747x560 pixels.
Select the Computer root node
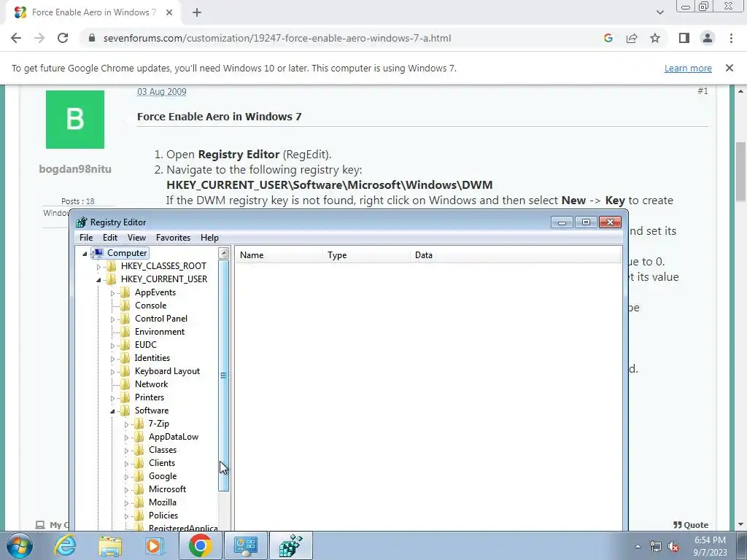[127, 253]
